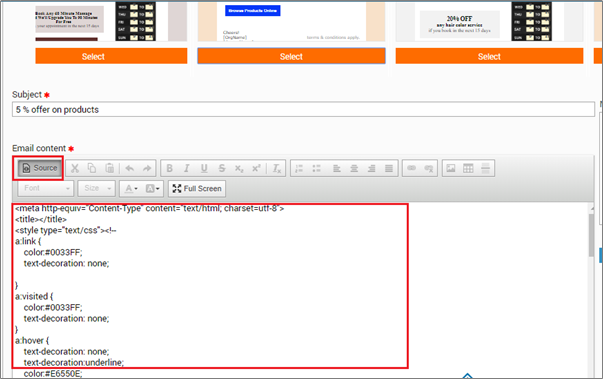Click the 'color:#E6550E;' code line
The image size is (603, 379).
pyautogui.click(x=53, y=374)
